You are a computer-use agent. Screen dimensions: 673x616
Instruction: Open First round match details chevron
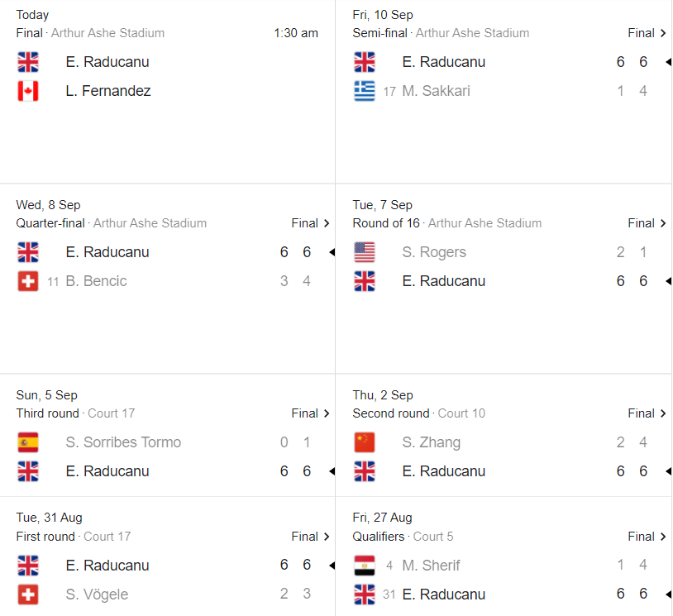coord(327,537)
